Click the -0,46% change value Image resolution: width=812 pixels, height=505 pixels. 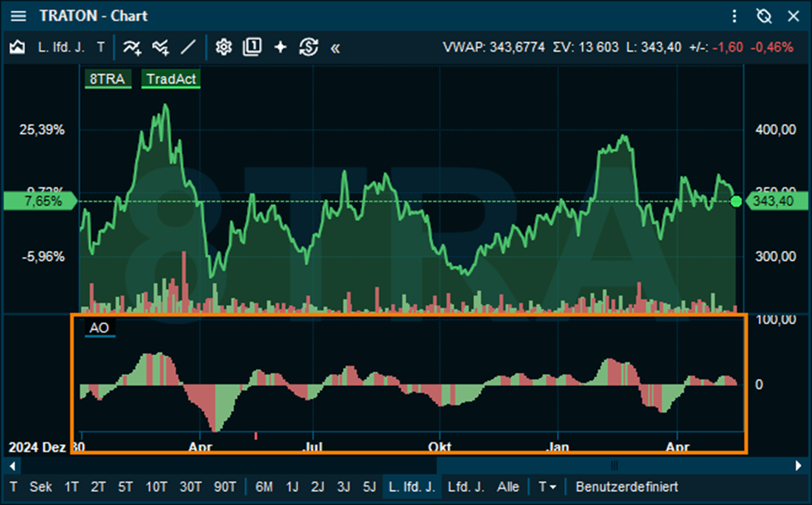[x=771, y=47]
